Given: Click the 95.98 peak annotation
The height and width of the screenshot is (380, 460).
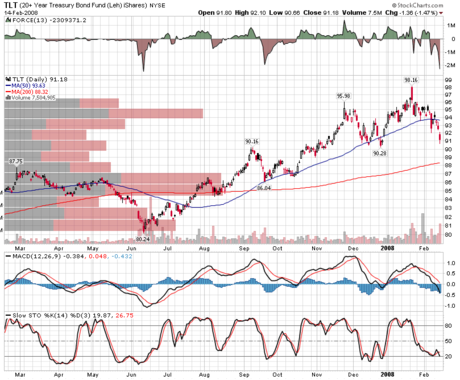Looking at the screenshot, I should 343,96.
